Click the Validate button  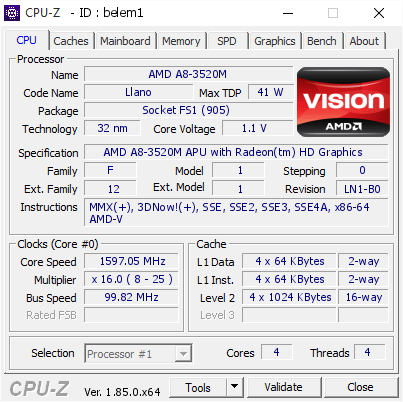tap(284, 387)
